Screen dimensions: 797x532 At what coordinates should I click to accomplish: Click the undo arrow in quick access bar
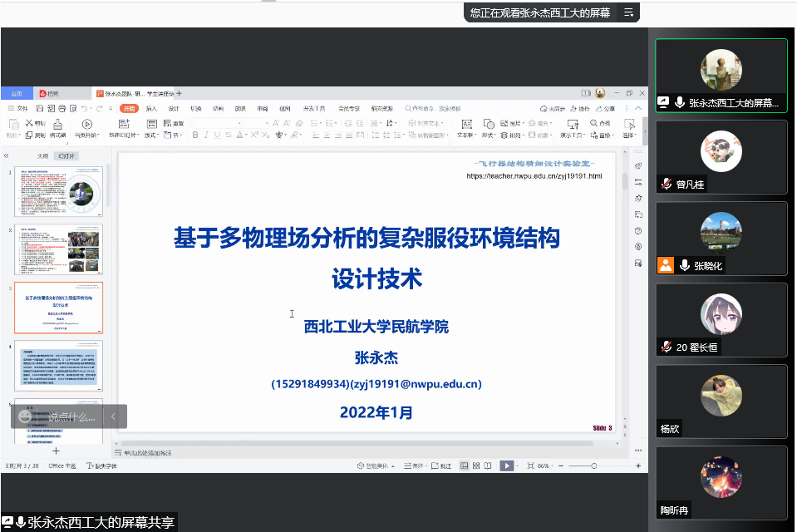point(84,109)
